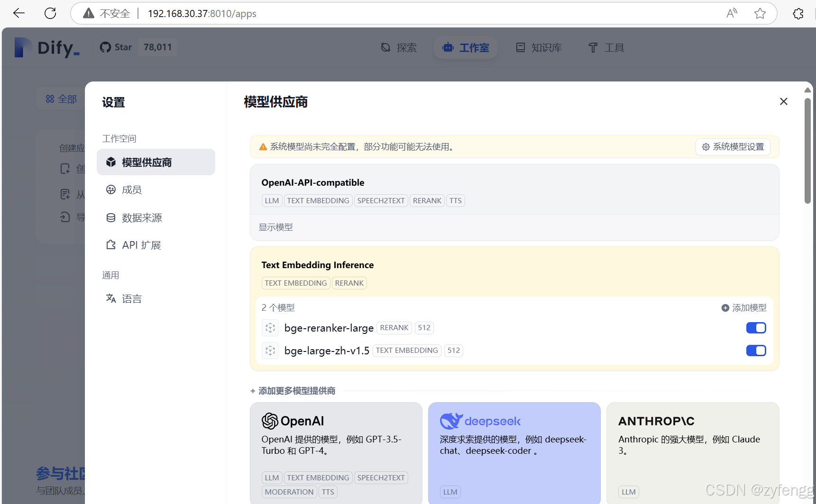Click the OpenAI-API-compatible provider title
This screenshot has width=816, height=504.
pyautogui.click(x=313, y=182)
